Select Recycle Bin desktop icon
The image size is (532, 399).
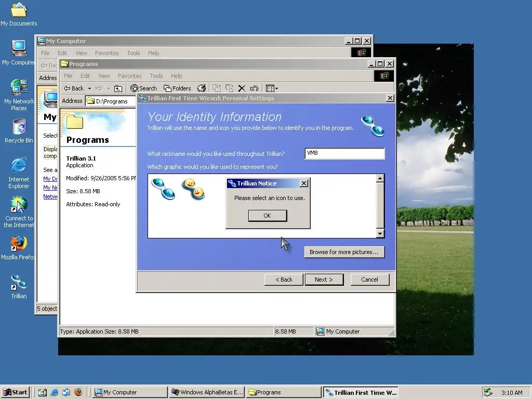tap(19, 130)
